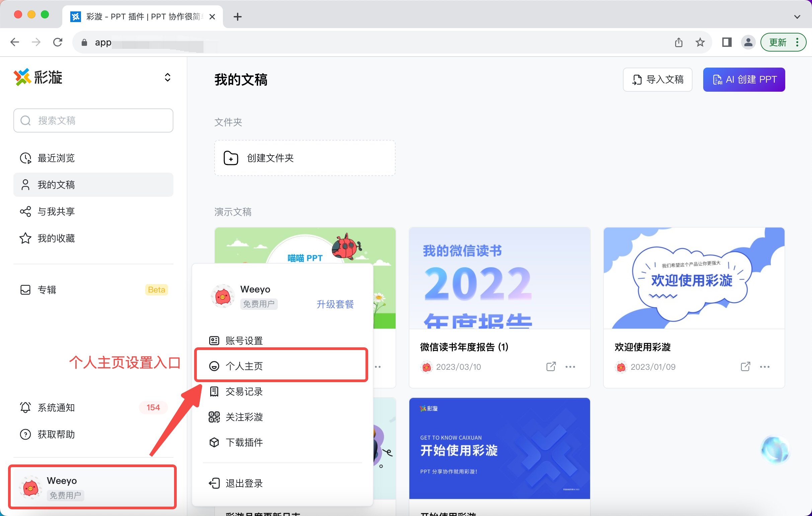Click the lock icon in address bar
The width and height of the screenshot is (812, 516).
[x=84, y=42]
